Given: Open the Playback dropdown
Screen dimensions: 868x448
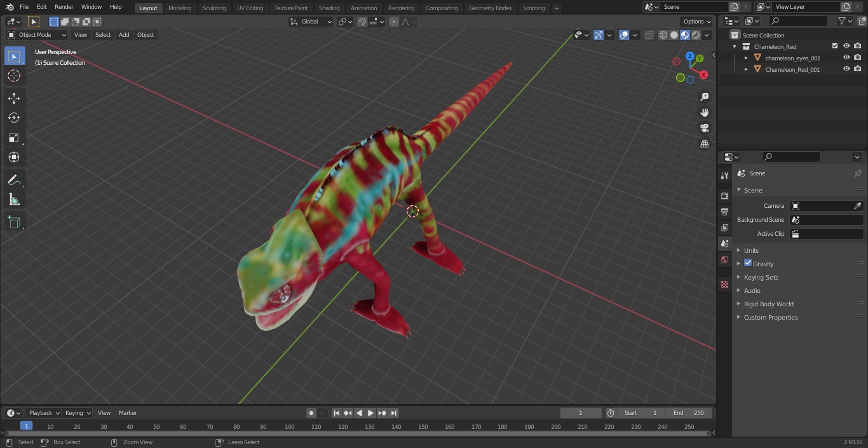Looking at the screenshot, I should [x=43, y=413].
